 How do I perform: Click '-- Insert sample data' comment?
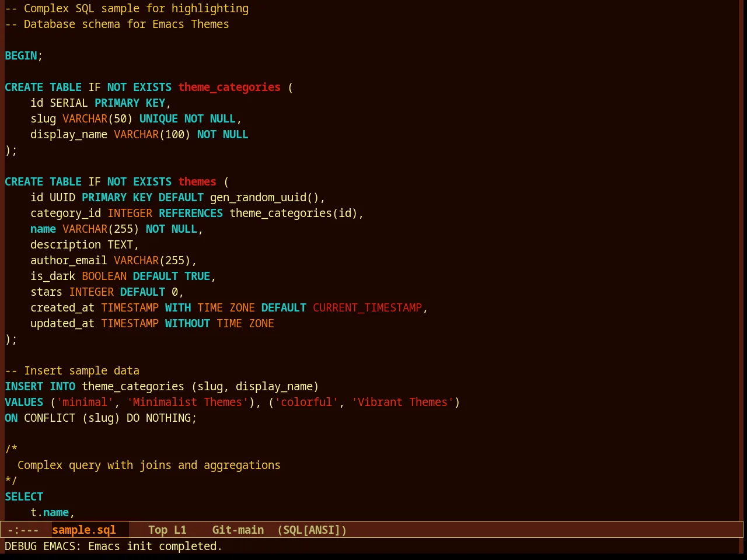pyautogui.click(x=72, y=370)
